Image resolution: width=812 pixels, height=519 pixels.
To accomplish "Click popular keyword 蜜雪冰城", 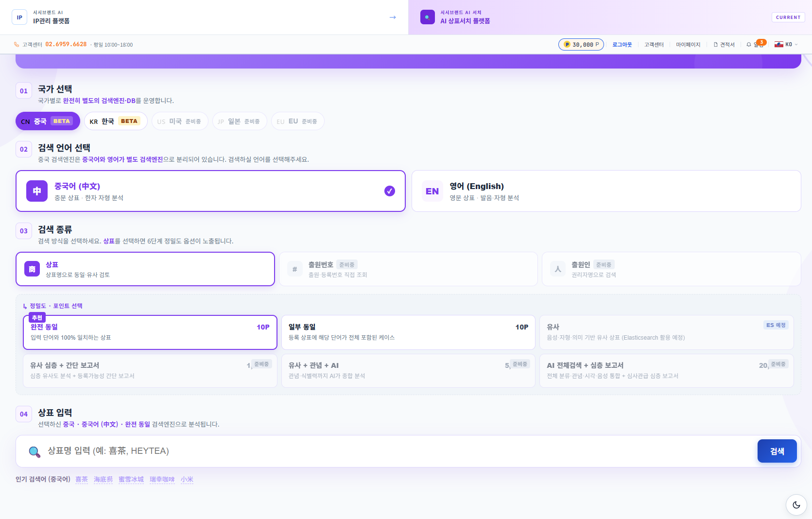I will (x=131, y=480).
